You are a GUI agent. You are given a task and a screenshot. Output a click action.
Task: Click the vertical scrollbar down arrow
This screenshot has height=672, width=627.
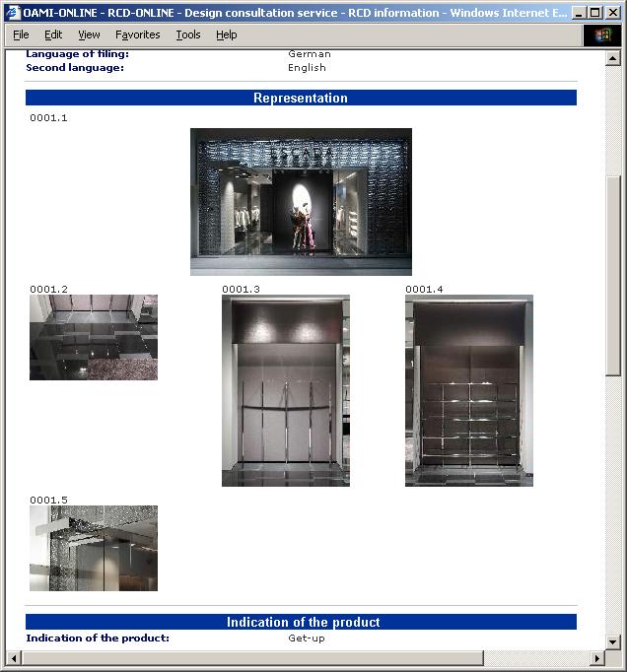(x=613, y=641)
